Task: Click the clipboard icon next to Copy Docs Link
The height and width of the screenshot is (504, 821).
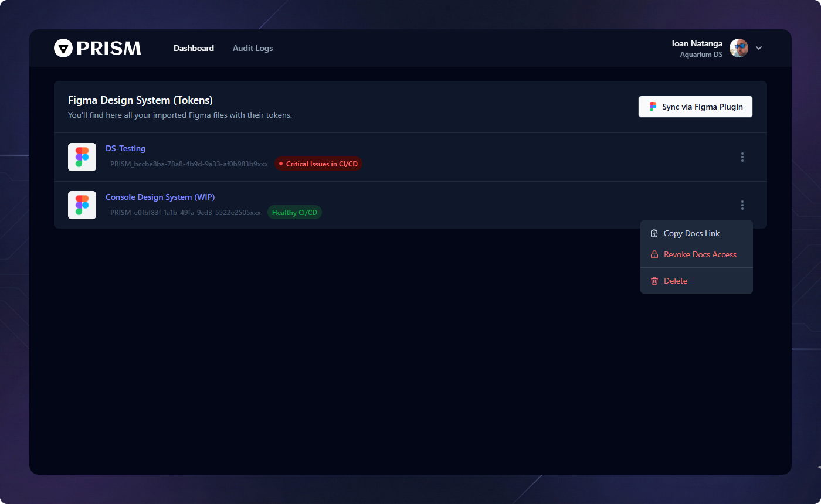Action: click(x=654, y=233)
